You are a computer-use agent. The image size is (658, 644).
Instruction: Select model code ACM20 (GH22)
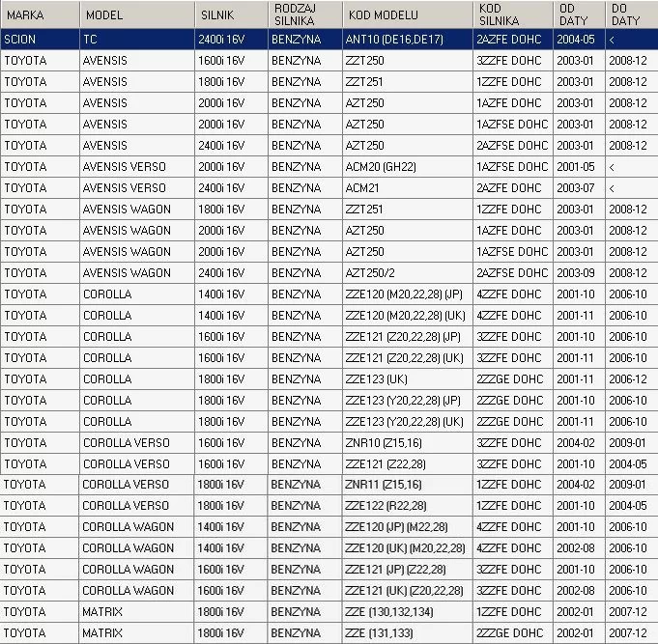click(408, 167)
